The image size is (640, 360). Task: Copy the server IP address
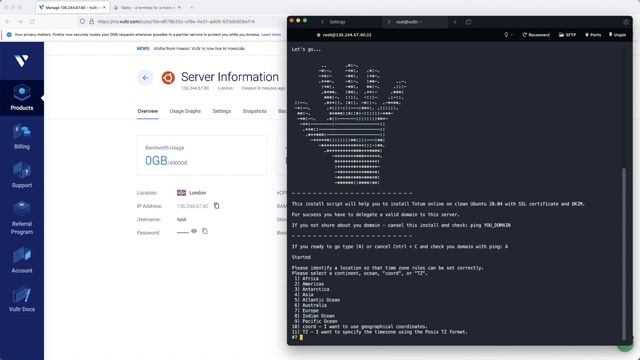(x=216, y=206)
